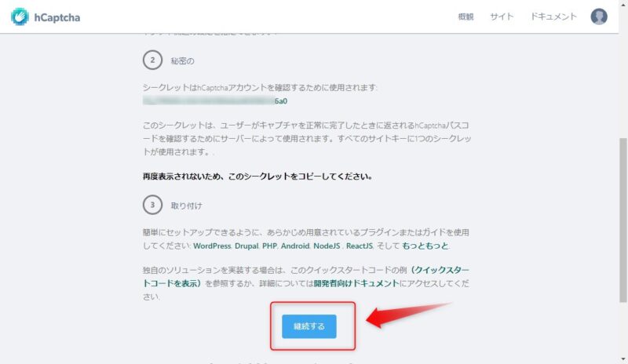Open the ドキュメント menu item
This screenshot has width=628, height=364.
[x=553, y=16]
